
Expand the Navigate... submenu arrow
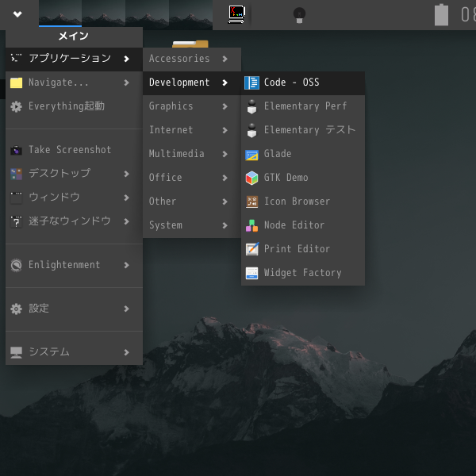pyautogui.click(x=127, y=83)
